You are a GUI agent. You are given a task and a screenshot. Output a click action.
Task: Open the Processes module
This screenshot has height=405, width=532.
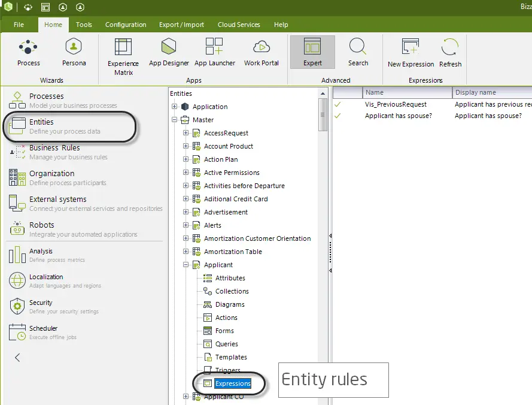(63, 101)
